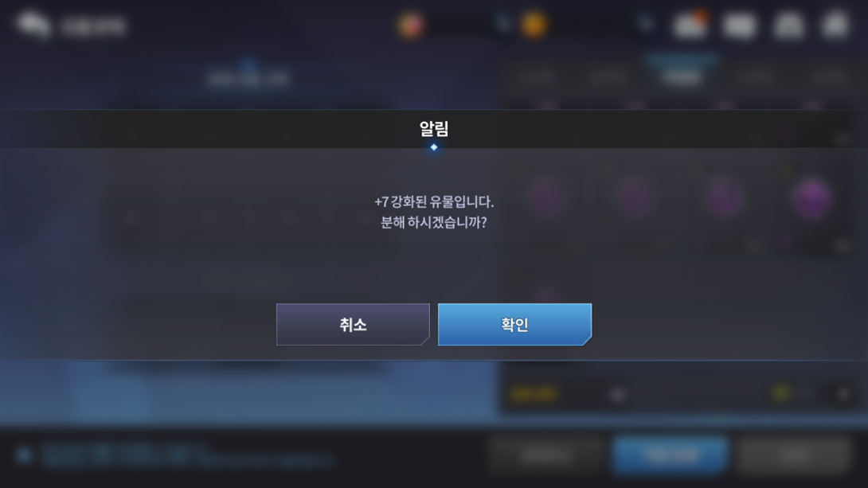
Task: Cancel the dialog with 취소 button
Action: click(x=353, y=324)
